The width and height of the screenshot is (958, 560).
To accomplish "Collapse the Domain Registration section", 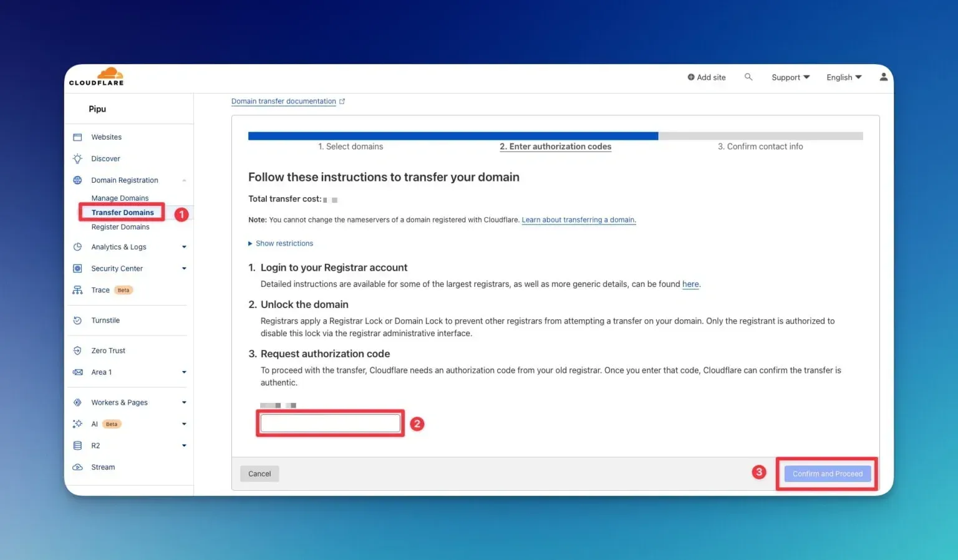I will tap(184, 180).
